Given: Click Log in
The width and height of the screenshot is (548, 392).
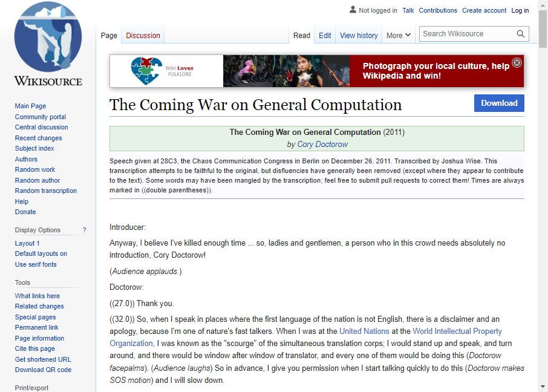Looking at the screenshot, I should coord(520,10).
